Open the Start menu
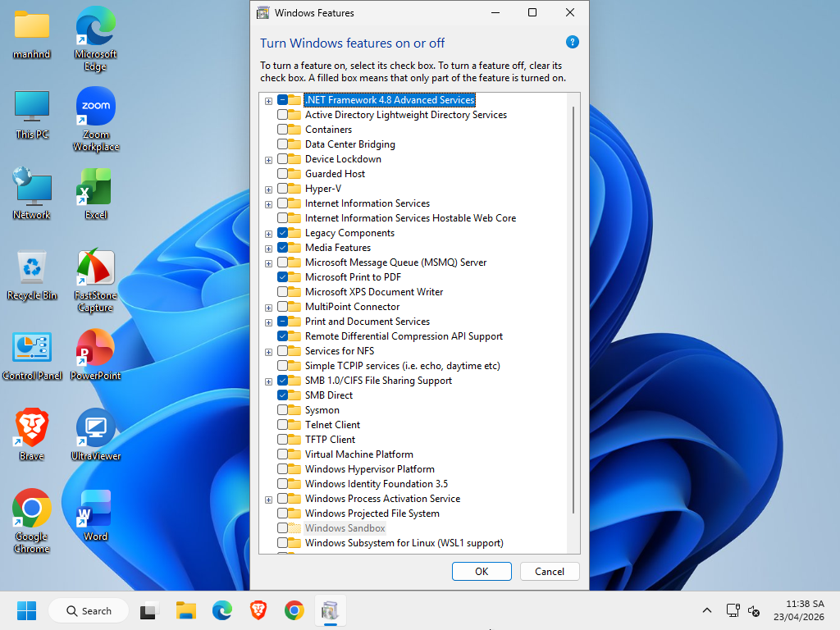 (x=26, y=610)
